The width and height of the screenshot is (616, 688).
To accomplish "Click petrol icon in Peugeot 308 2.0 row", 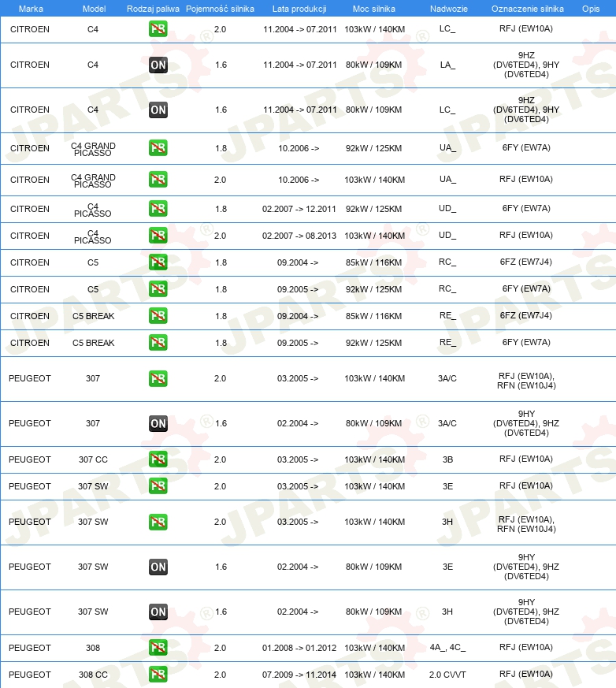I will coord(158,648).
